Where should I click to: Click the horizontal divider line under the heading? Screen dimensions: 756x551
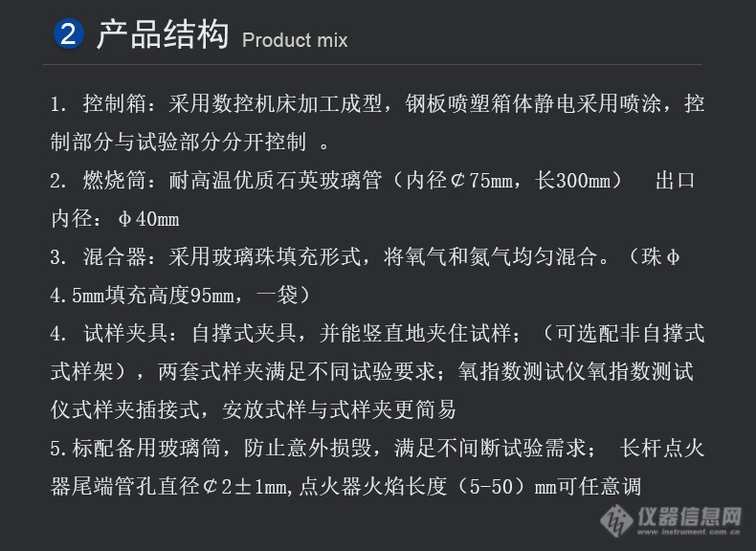tap(372, 64)
